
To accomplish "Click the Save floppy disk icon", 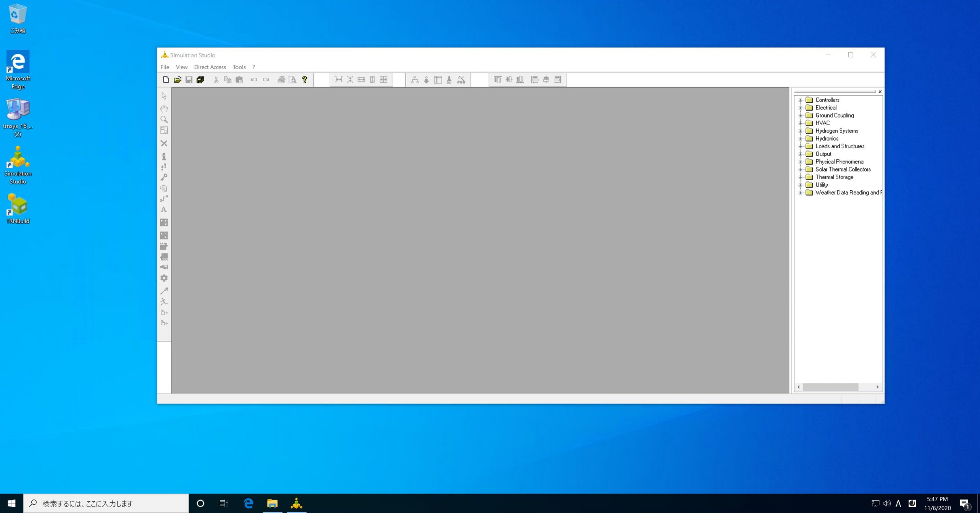I will (189, 80).
